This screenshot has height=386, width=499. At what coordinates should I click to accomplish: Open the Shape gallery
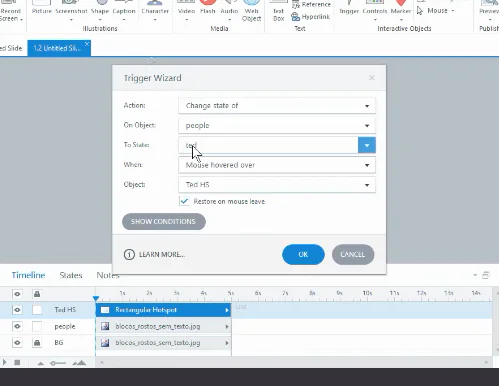coord(100,11)
